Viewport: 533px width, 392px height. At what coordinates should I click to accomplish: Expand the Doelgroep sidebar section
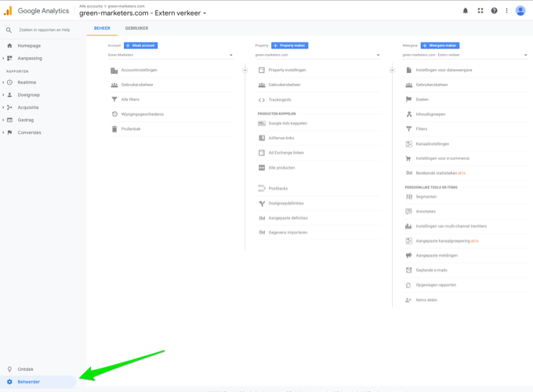pyautogui.click(x=28, y=95)
